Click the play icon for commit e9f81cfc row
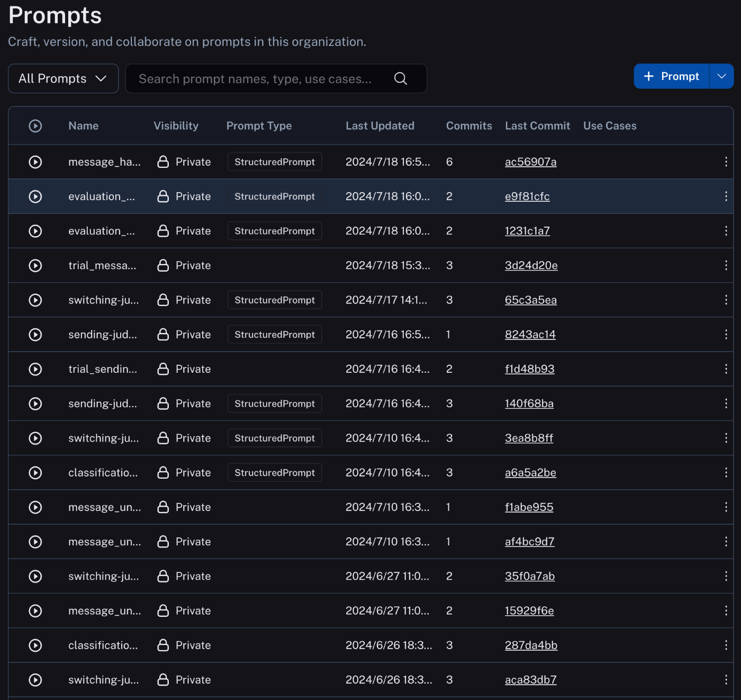The width and height of the screenshot is (741, 700). pos(35,196)
